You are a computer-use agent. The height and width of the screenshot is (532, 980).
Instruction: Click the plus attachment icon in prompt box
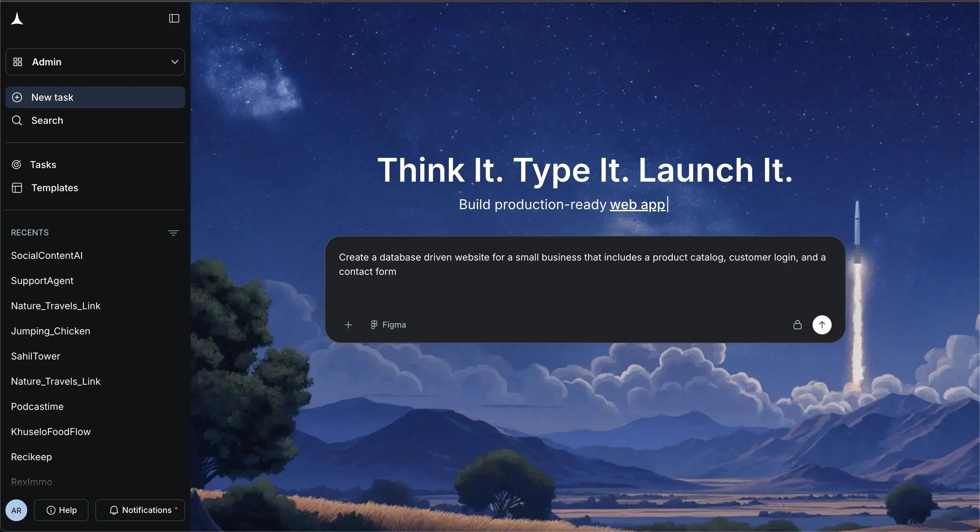348,325
